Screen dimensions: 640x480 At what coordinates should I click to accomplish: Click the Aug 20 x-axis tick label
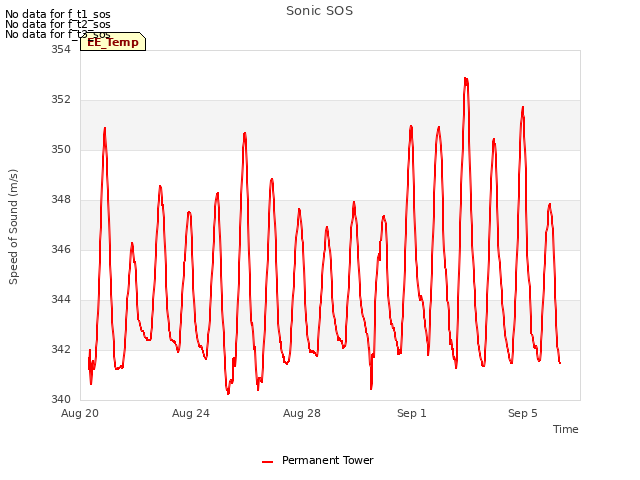point(80,413)
